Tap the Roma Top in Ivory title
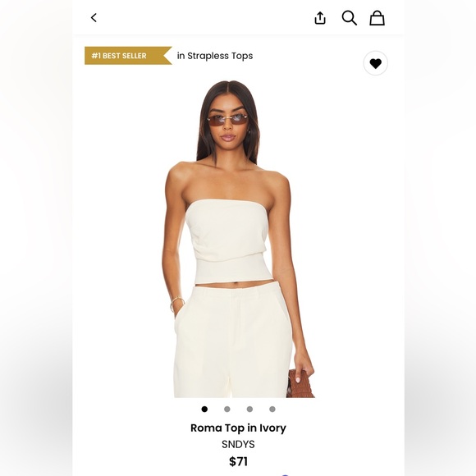 pos(238,428)
